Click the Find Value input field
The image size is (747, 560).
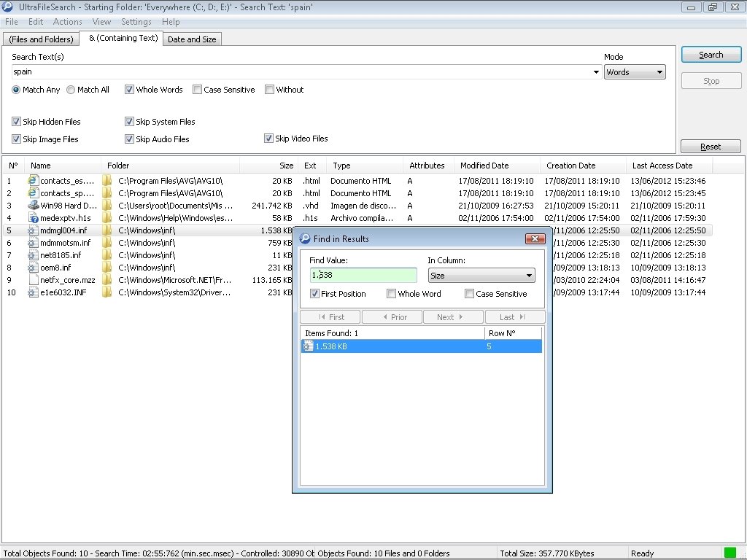(363, 275)
